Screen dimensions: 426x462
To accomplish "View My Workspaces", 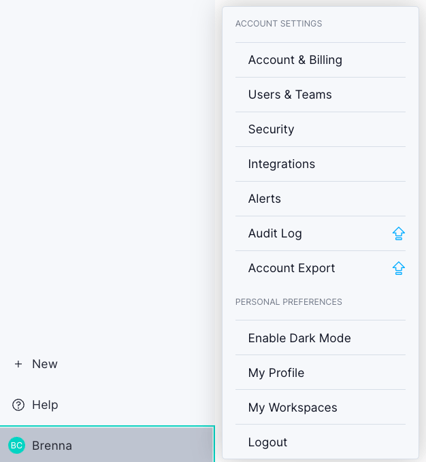I will point(320,407).
